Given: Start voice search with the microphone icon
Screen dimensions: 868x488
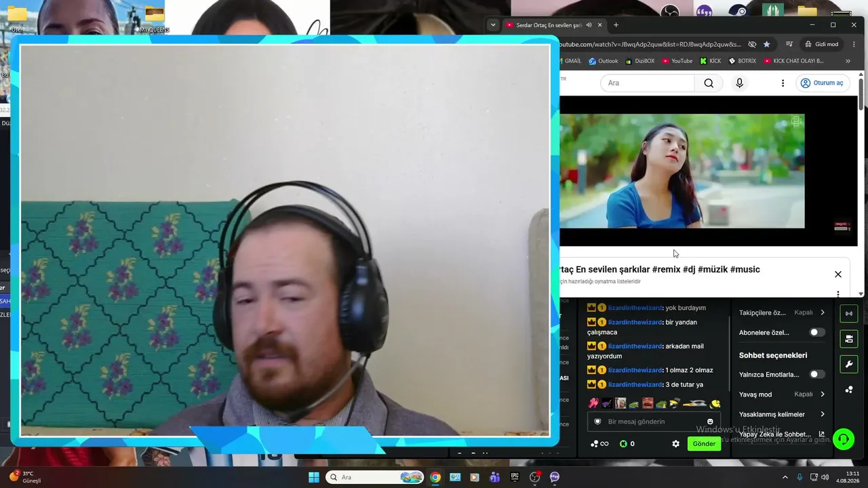Looking at the screenshot, I should pos(739,83).
